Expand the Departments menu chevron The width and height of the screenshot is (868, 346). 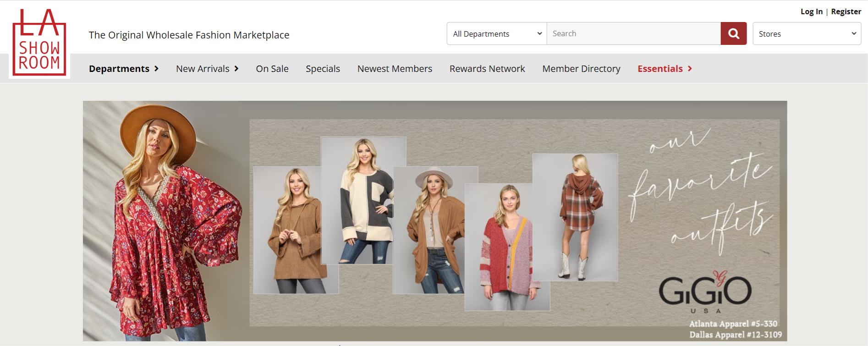157,69
